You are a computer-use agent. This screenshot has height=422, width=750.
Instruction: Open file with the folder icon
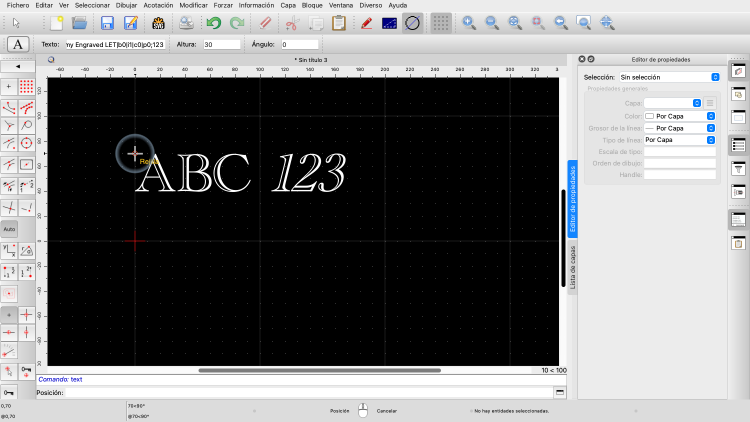80,22
